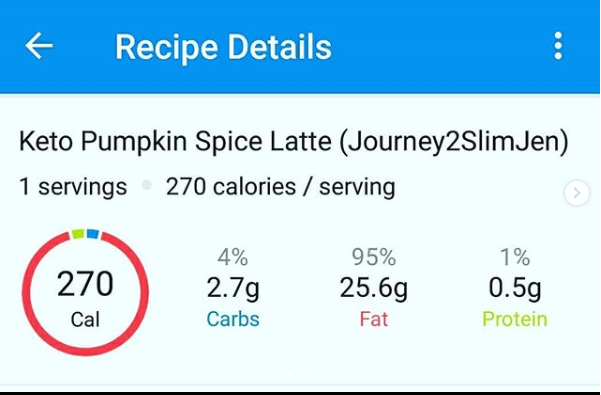Image resolution: width=601 pixels, height=395 pixels.
Task: Tap the 1 servings text
Action: click(73, 187)
